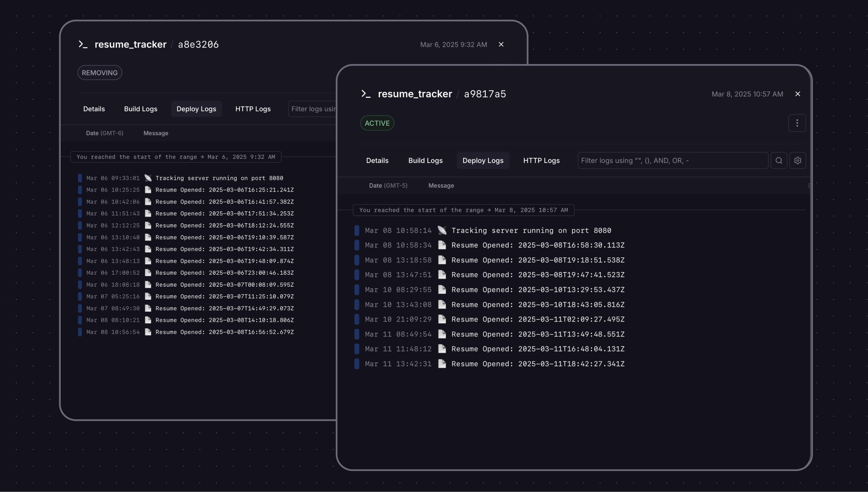The width and height of the screenshot is (868, 492).
Task: Open the Build Logs tab for a8e3206
Action: (x=141, y=109)
